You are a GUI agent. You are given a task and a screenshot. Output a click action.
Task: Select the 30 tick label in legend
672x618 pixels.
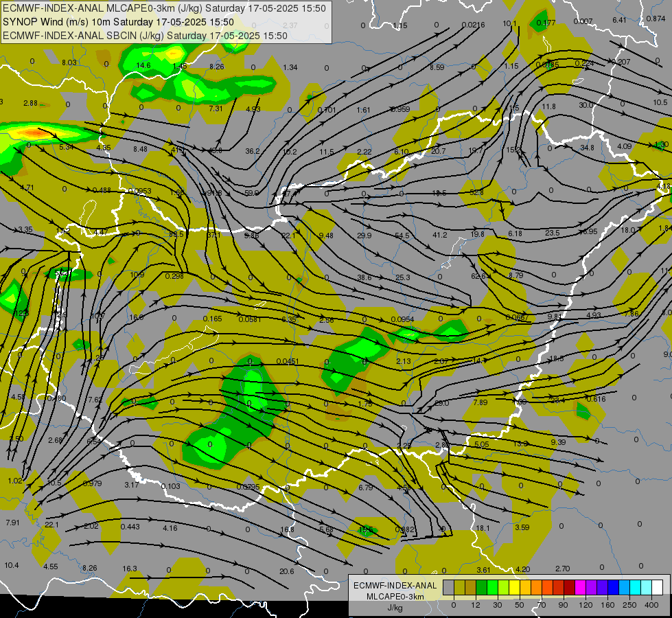pos(498,605)
